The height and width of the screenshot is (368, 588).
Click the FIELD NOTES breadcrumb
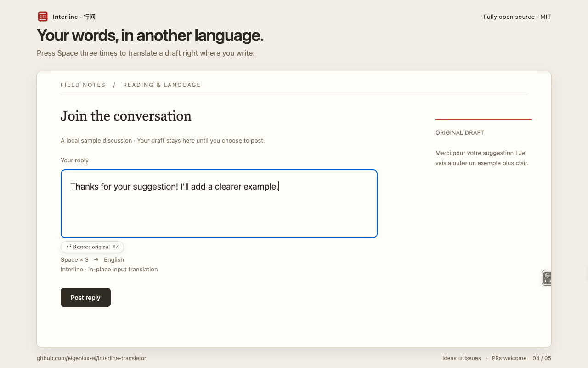83,85
